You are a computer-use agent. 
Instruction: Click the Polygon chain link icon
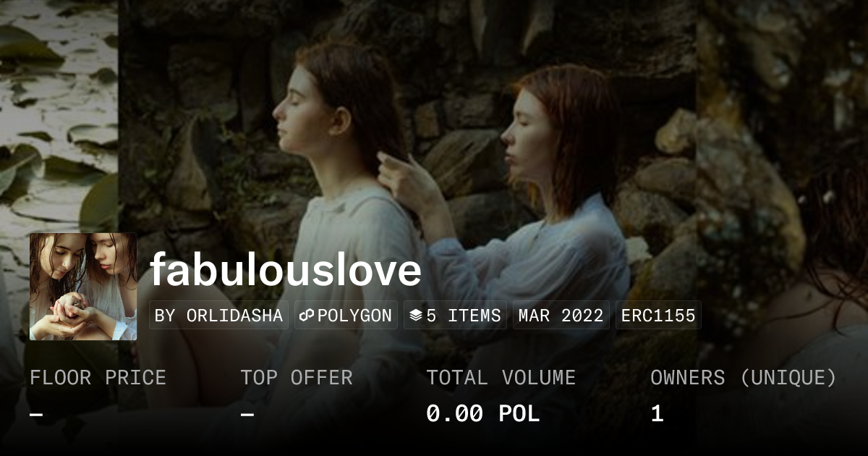[x=307, y=316]
